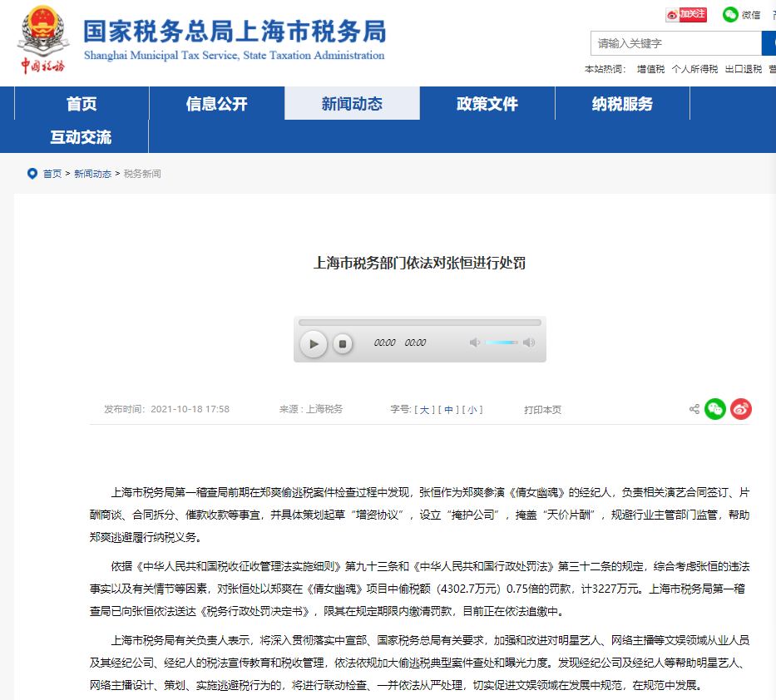Set font size to medium 中
The width and height of the screenshot is (776, 700).
click(448, 410)
